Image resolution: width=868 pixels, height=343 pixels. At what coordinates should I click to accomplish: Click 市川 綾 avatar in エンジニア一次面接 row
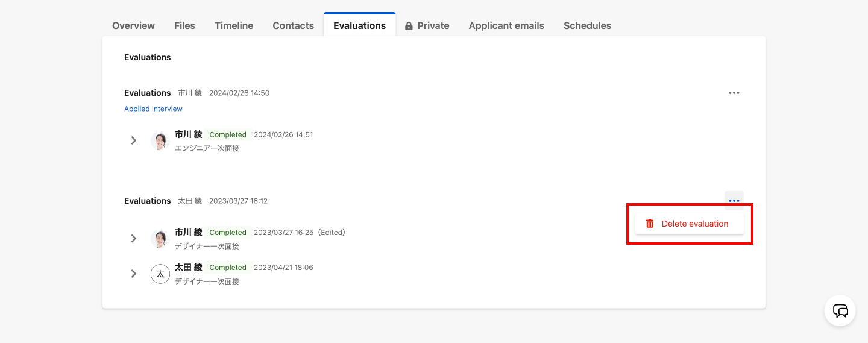pyautogui.click(x=160, y=141)
